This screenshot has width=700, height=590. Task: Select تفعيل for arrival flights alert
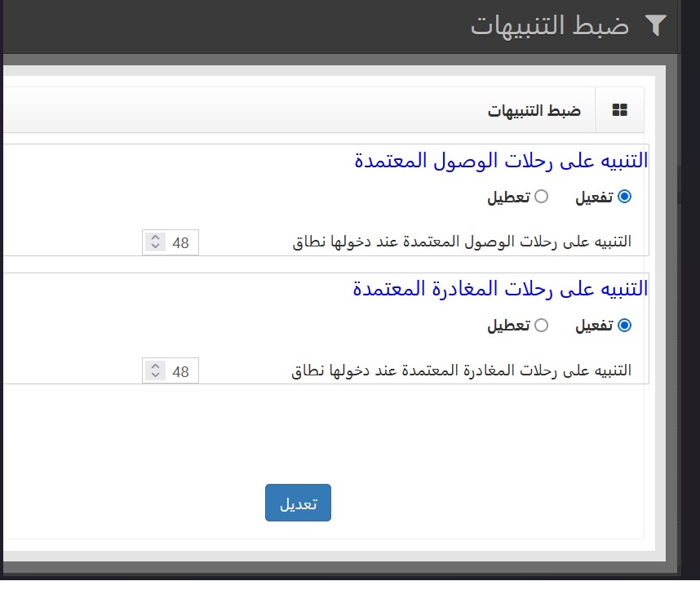[x=625, y=197]
